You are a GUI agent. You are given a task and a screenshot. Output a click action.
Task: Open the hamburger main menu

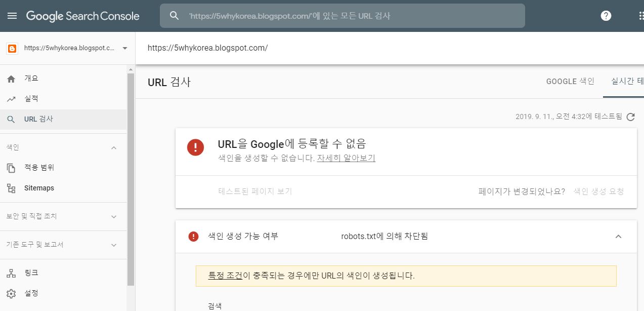tap(12, 16)
